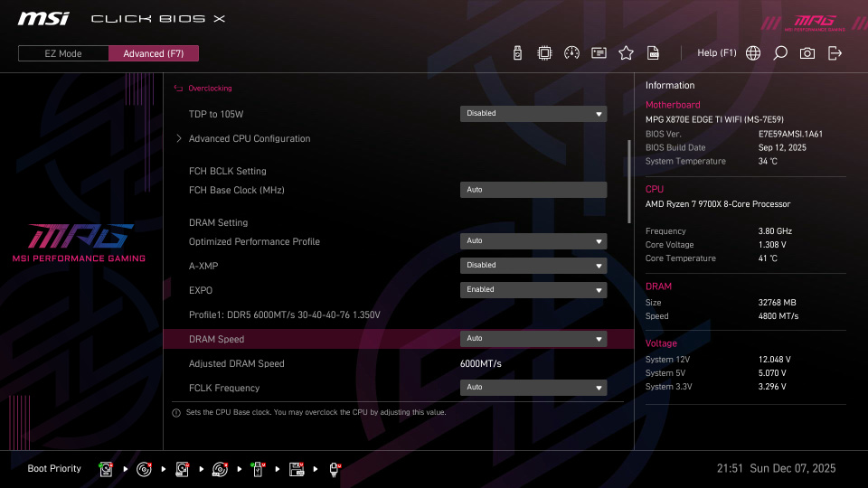Click the DRAM Setting heading
868x488 pixels.
[x=218, y=222]
